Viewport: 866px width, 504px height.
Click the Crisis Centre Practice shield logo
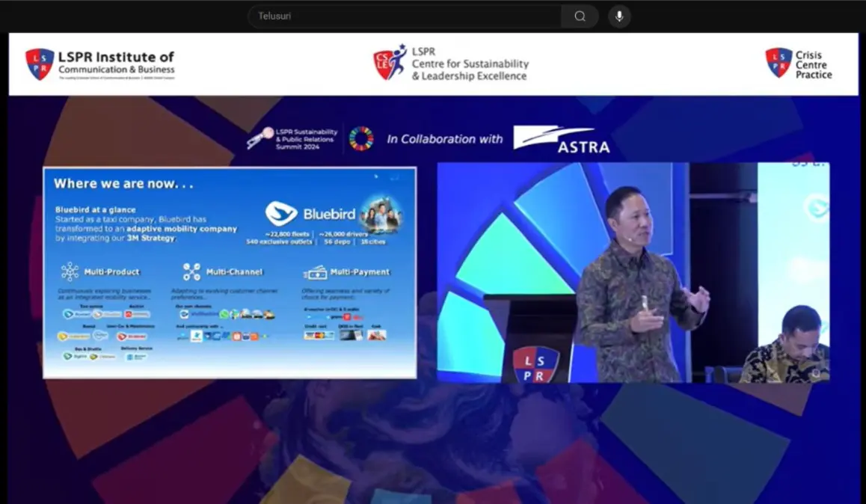[779, 62]
